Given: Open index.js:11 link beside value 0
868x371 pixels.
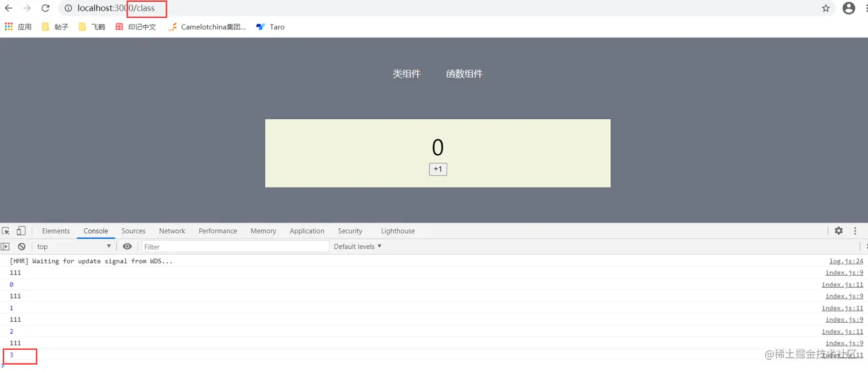Looking at the screenshot, I should [x=843, y=284].
